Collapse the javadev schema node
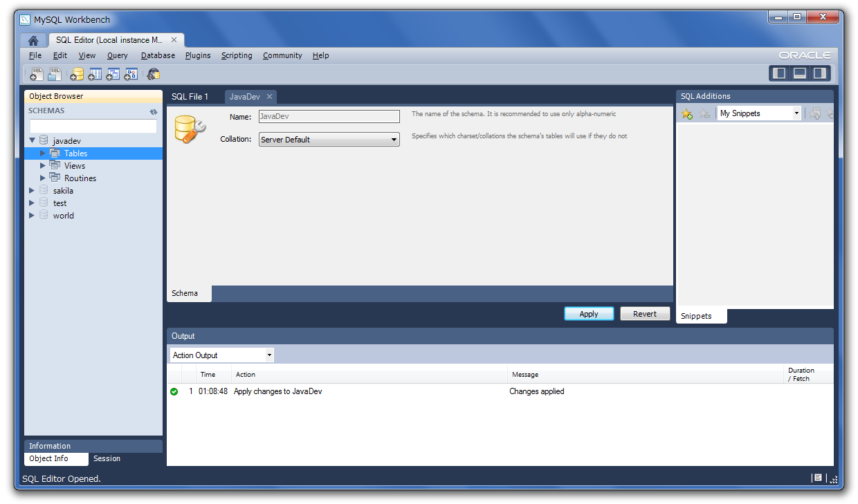The image size is (858, 504). tap(32, 140)
